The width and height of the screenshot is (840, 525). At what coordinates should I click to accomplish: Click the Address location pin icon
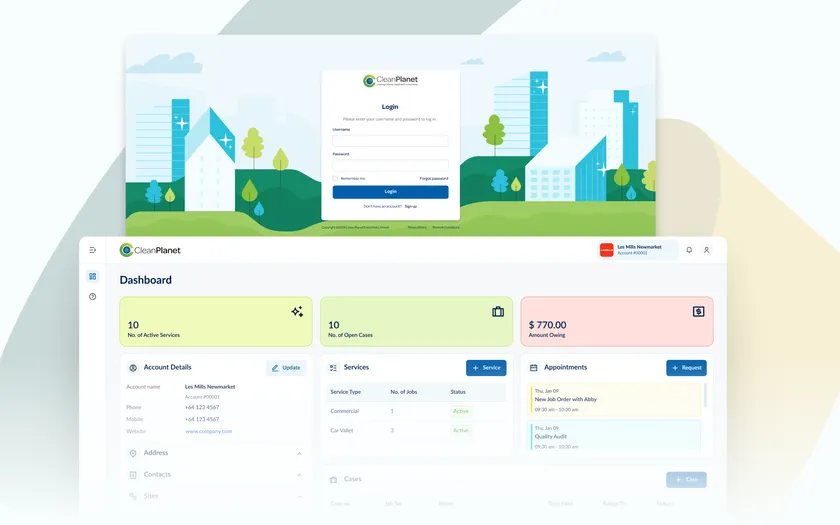133,454
